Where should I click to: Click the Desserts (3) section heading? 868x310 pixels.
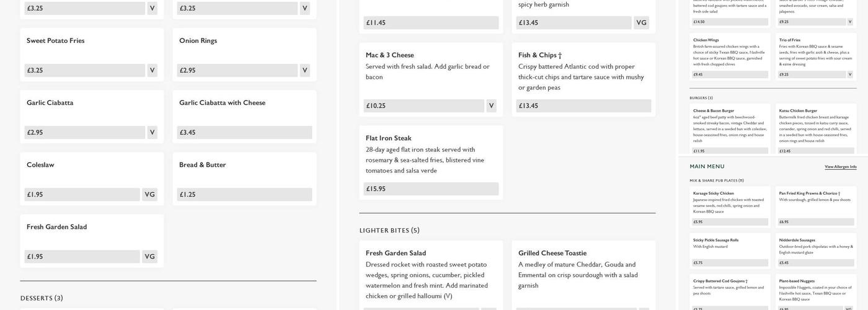(x=42, y=298)
